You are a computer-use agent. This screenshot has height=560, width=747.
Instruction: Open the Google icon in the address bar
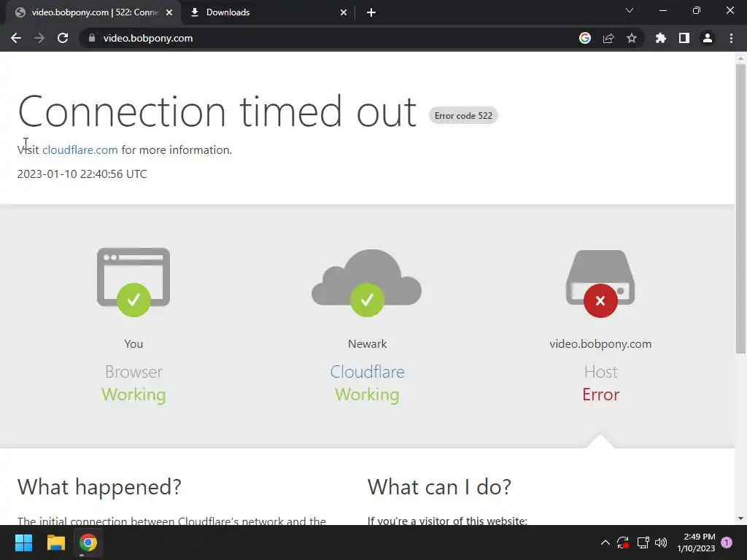(x=585, y=38)
